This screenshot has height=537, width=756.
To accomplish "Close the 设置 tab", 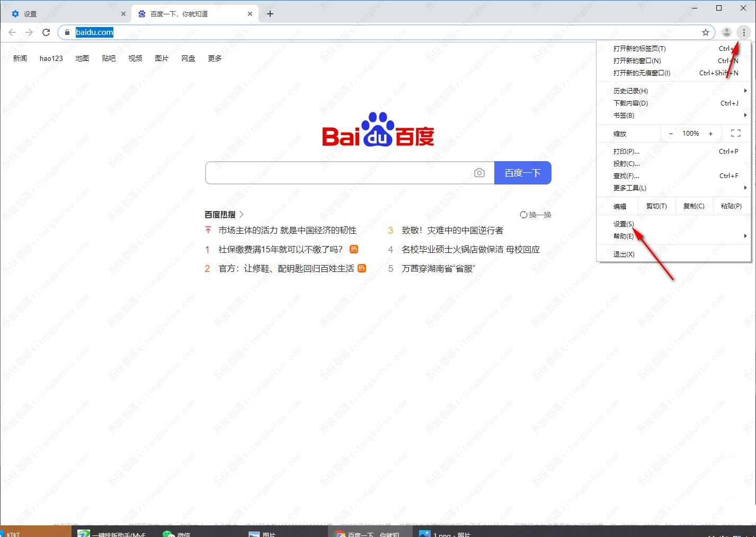I will point(123,14).
